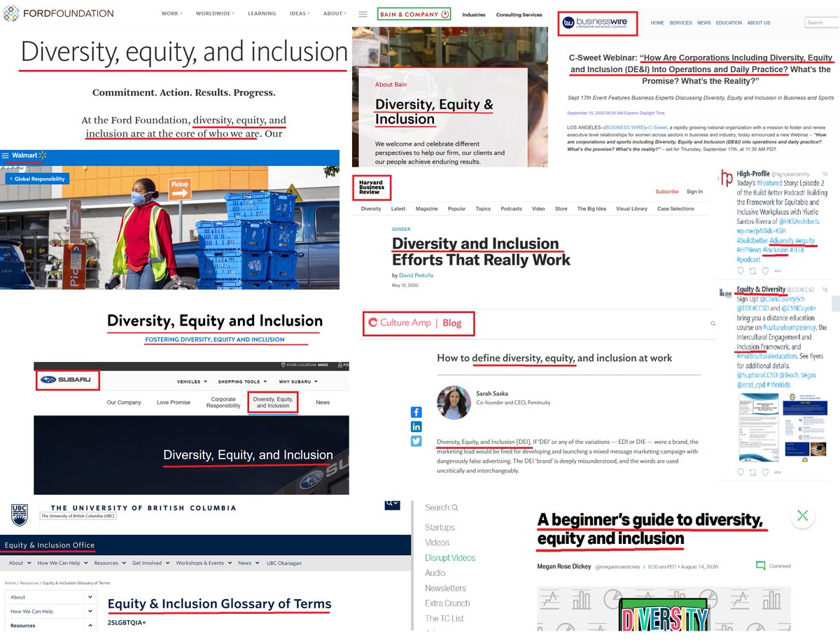
Task: Open the left flyer image in tweet
Action: pos(758,428)
